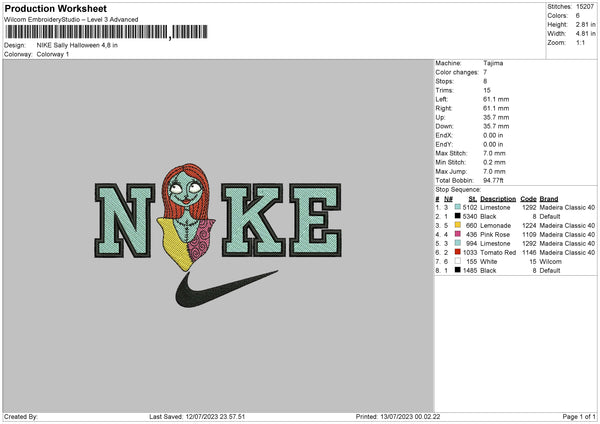Click the design name 'NIKE Sally Halloween 4,8 in'
This screenshot has height=424, width=600.
click(77, 45)
